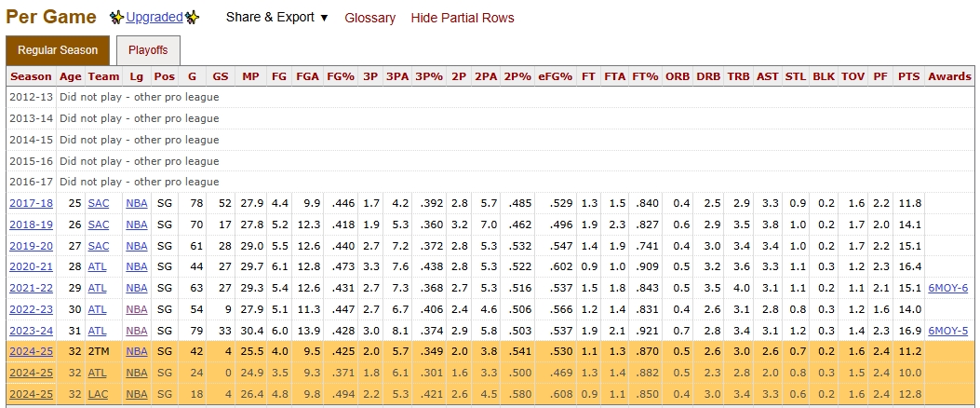
Task: Open the Glossary link
Action: [369, 18]
